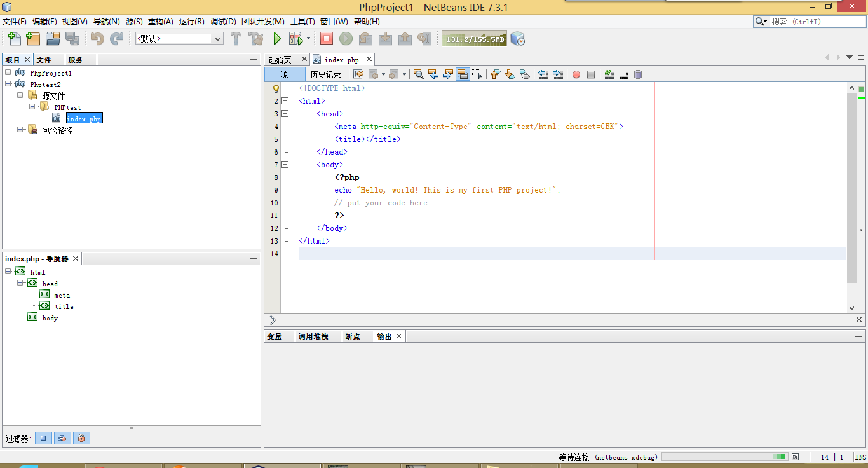Viewport: 868px width, 468px height.
Task: Collapse the head node in navigator
Action: click(20, 283)
